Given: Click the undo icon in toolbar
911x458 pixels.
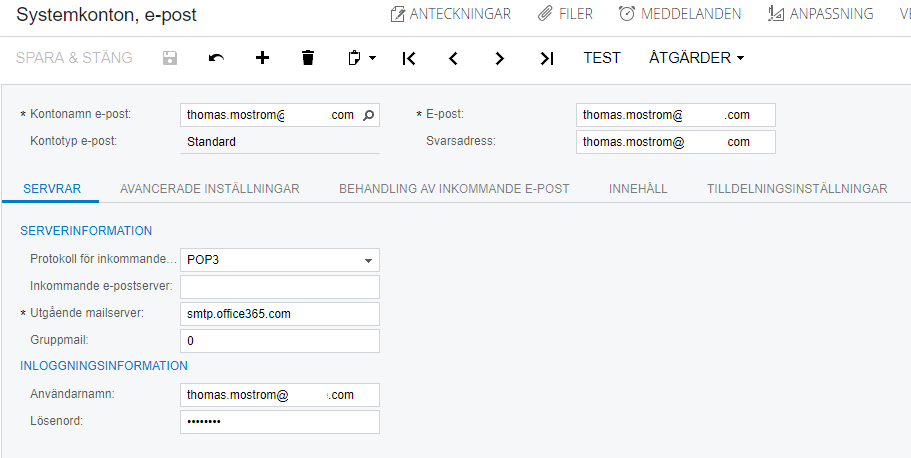Looking at the screenshot, I should 216,58.
